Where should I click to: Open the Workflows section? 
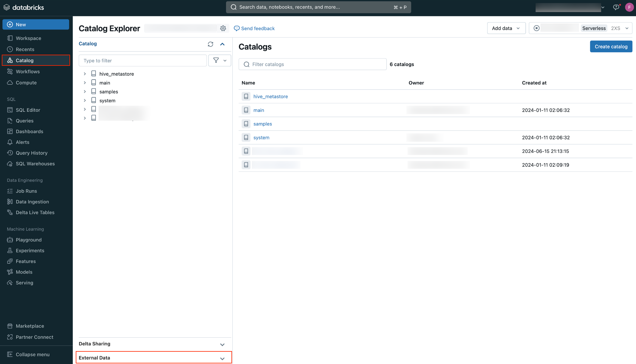(x=28, y=71)
